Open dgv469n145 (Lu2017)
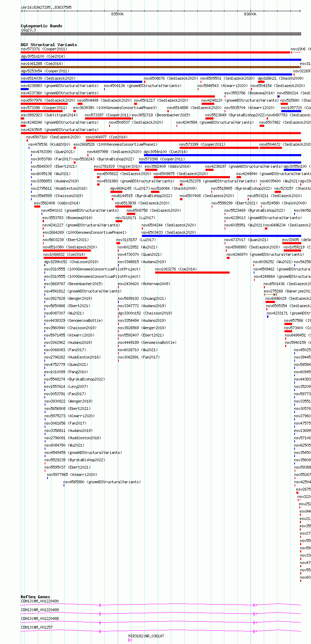This screenshot has height=644, width=311. tap(130, 188)
